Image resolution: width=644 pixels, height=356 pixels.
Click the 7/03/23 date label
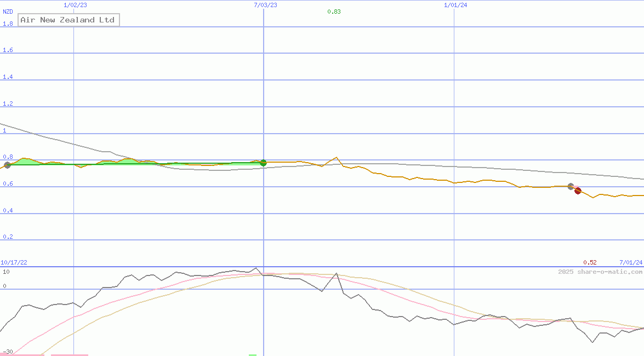[265, 5]
